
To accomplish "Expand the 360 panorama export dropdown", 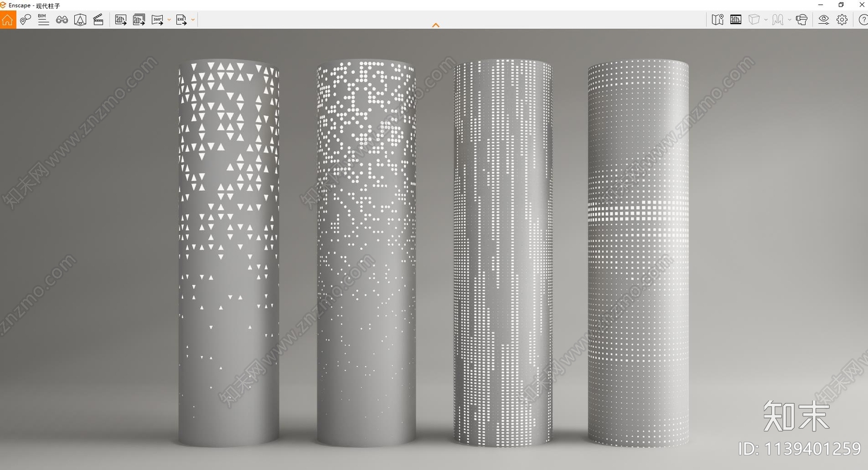I will [169, 20].
